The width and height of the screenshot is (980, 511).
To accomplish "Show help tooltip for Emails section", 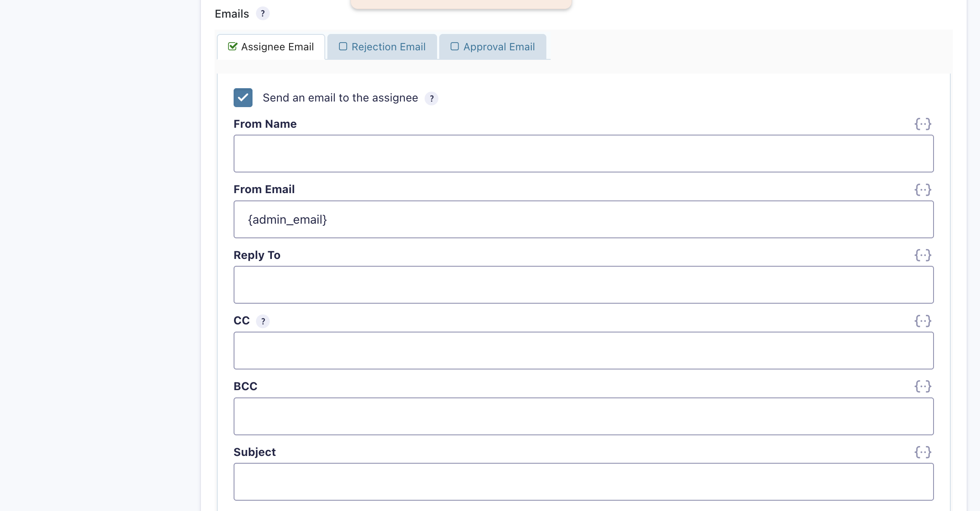I will tap(262, 14).
